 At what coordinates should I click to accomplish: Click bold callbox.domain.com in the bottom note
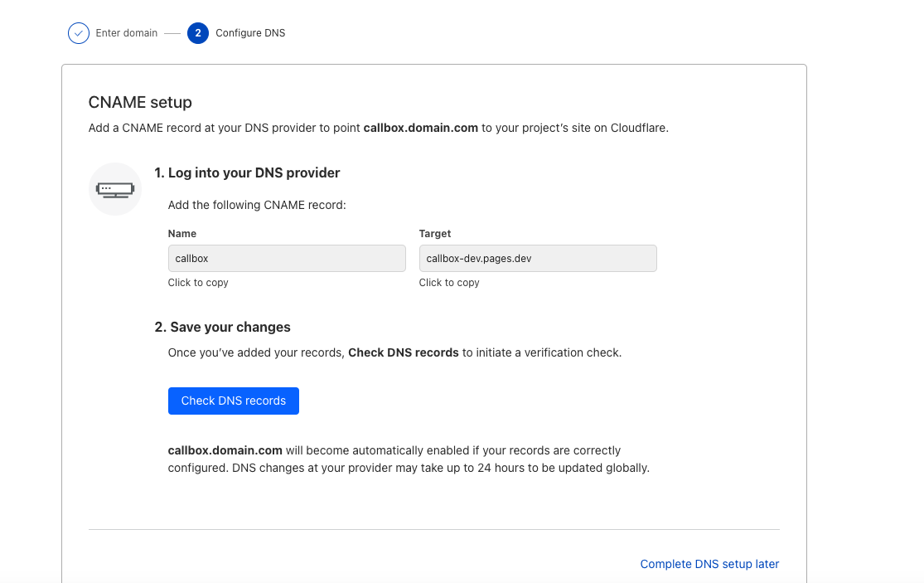pyautogui.click(x=225, y=451)
